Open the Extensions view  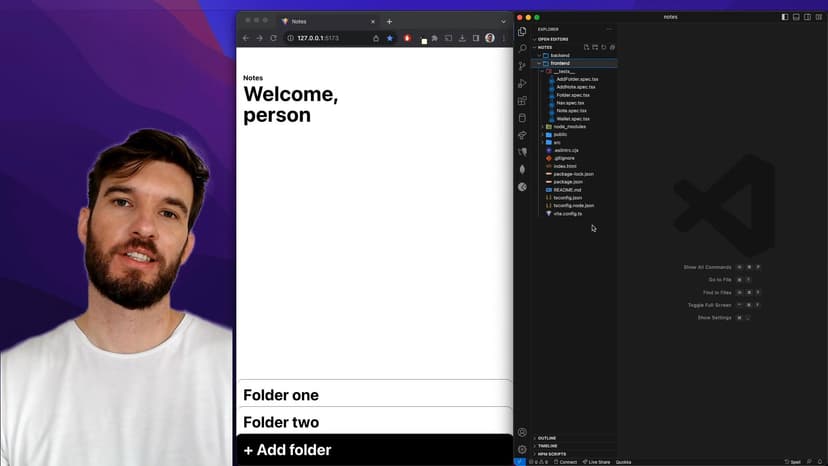(x=522, y=101)
